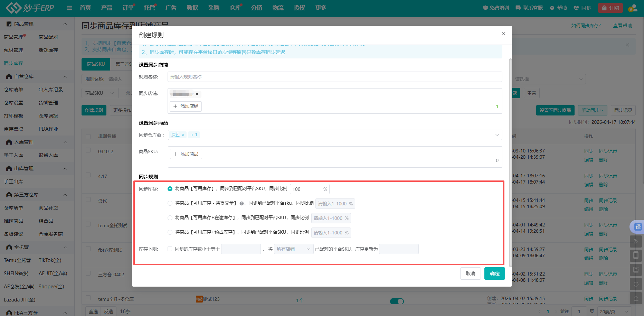The width and height of the screenshot is (644, 316).
Task: Click the refresh floating icon
Action: 636,284
